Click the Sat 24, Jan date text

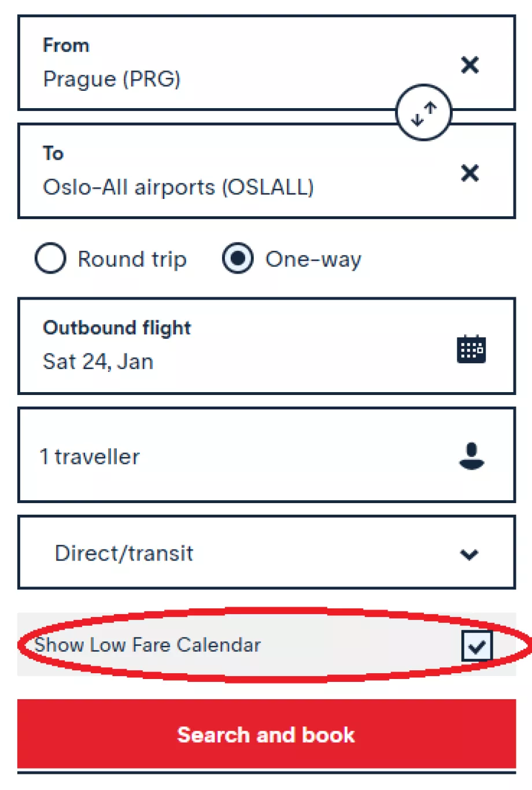[98, 361]
